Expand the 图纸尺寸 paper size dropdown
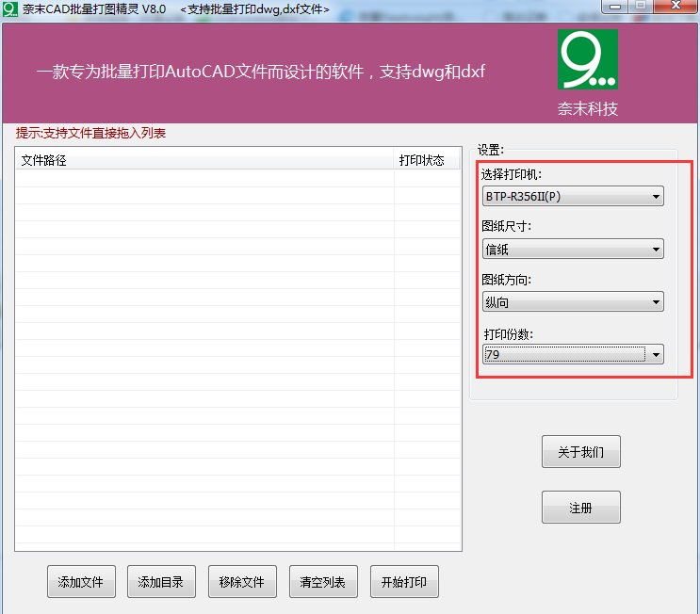The image size is (700, 614). click(x=573, y=249)
